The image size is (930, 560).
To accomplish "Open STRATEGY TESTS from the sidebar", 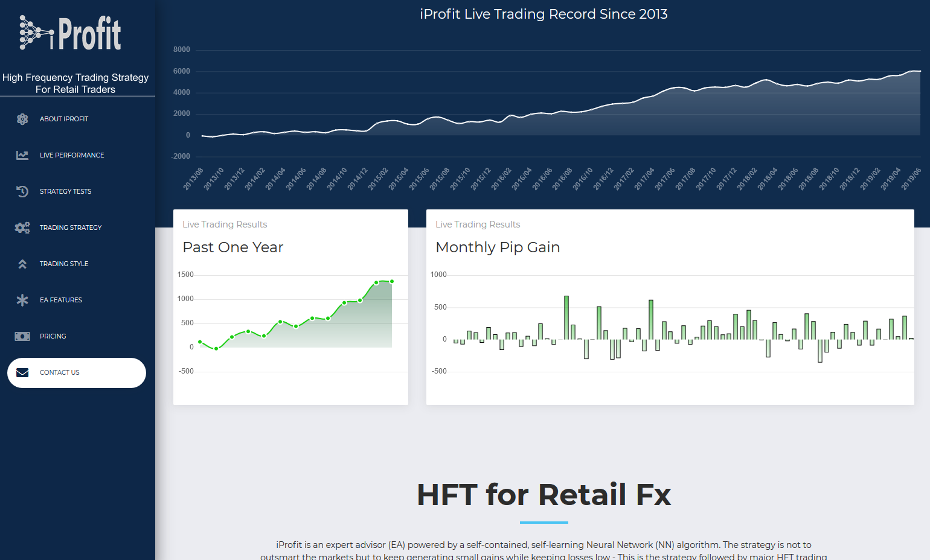I will pyautogui.click(x=77, y=191).
